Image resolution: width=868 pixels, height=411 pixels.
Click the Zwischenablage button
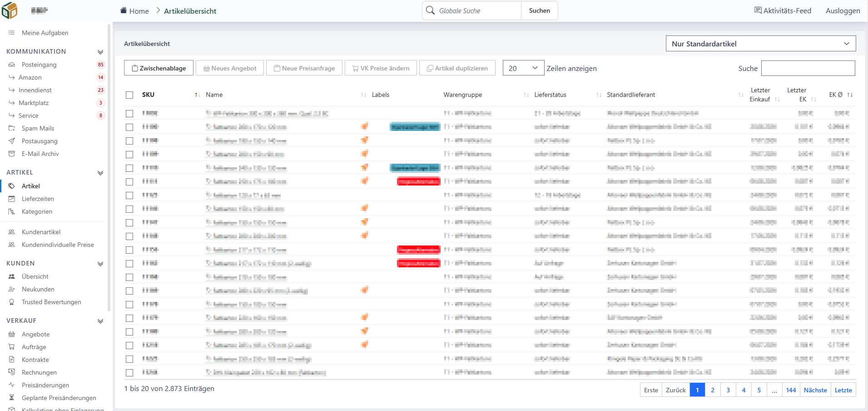click(x=159, y=68)
